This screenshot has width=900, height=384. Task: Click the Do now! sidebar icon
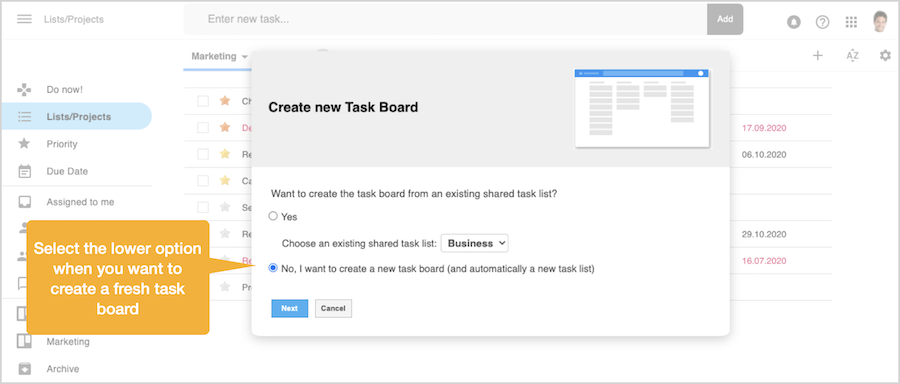click(25, 90)
